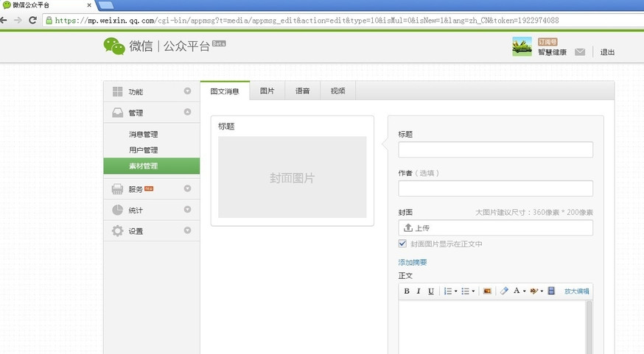Click the WeChat logo in the header
The width and height of the screenshot is (644, 354).
(114, 46)
